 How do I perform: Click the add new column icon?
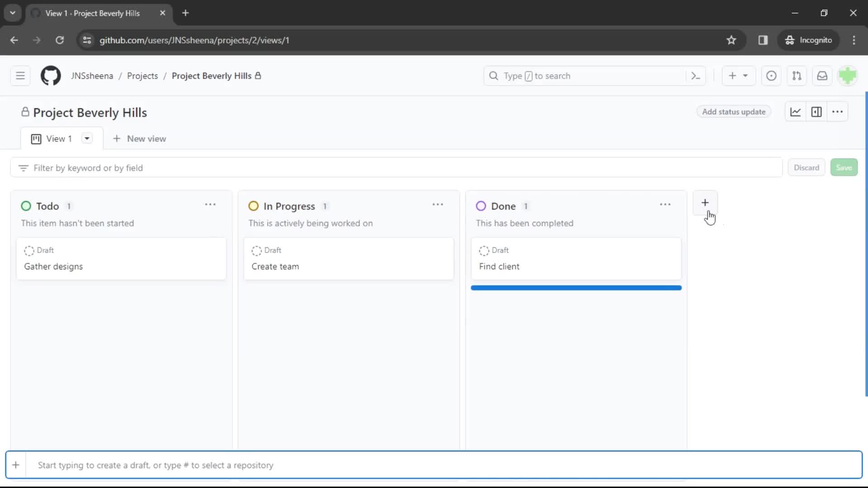tap(705, 203)
